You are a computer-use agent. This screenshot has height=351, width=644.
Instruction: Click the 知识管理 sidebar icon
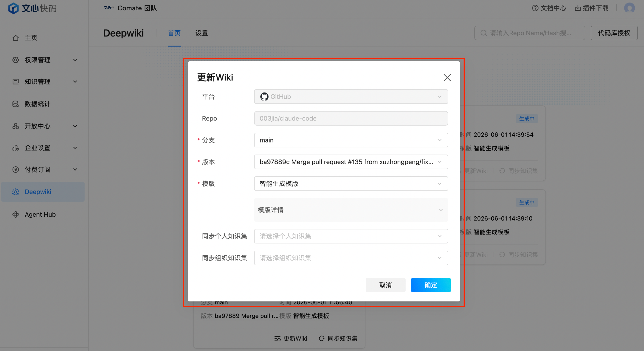16,82
